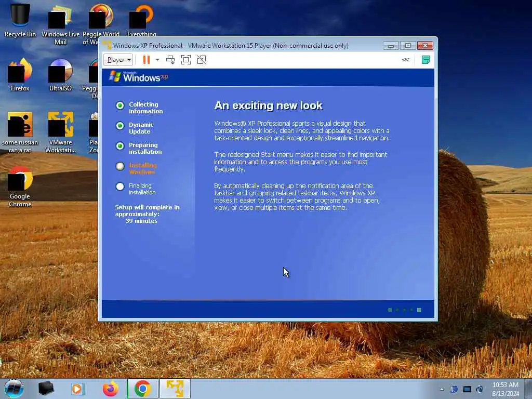The height and width of the screenshot is (399, 532).
Task: Click the 'An exciting new look' heading
Action: point(269,105)
